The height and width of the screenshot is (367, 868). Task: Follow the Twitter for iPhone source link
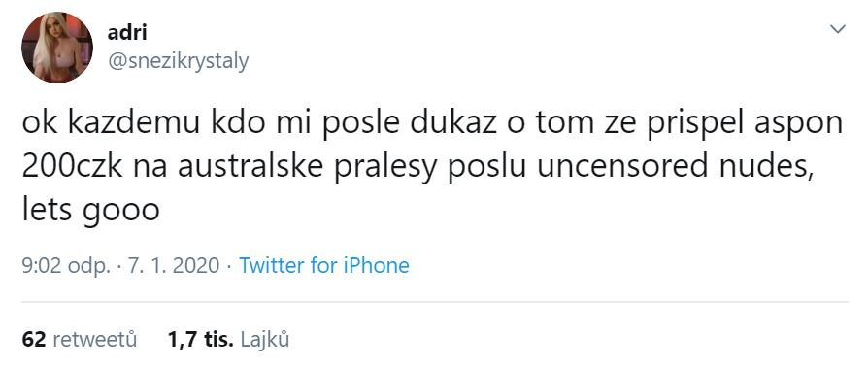point(324,266)
